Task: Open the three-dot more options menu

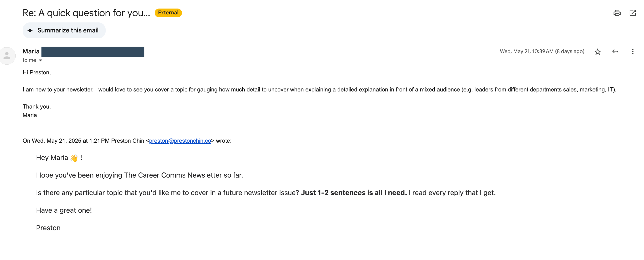Action: click(633, 52)
